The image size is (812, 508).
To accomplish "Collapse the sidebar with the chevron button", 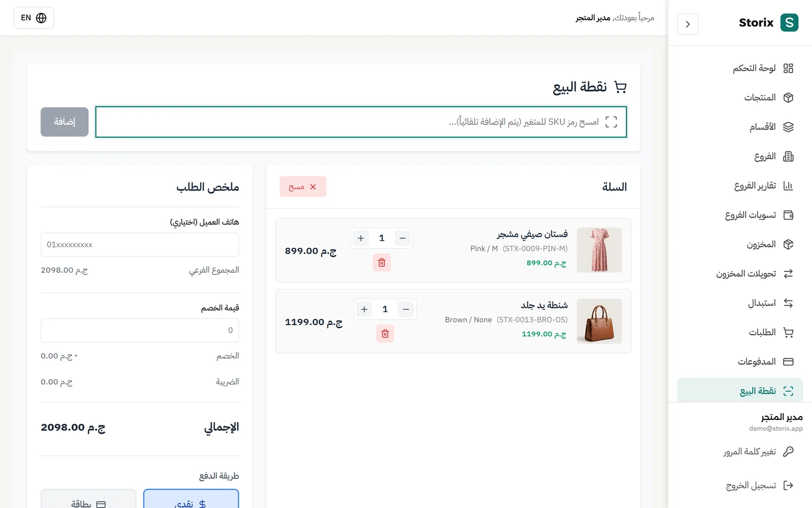I will point(688,24).
